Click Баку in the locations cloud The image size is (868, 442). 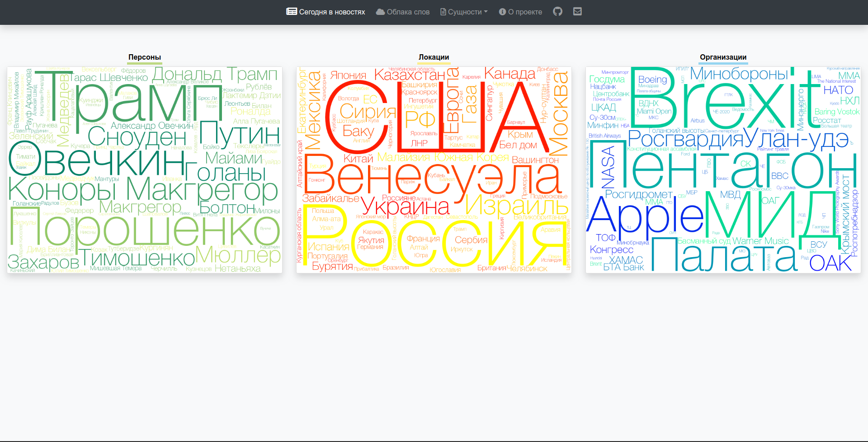pyautogui.click(x=358, y=131)
